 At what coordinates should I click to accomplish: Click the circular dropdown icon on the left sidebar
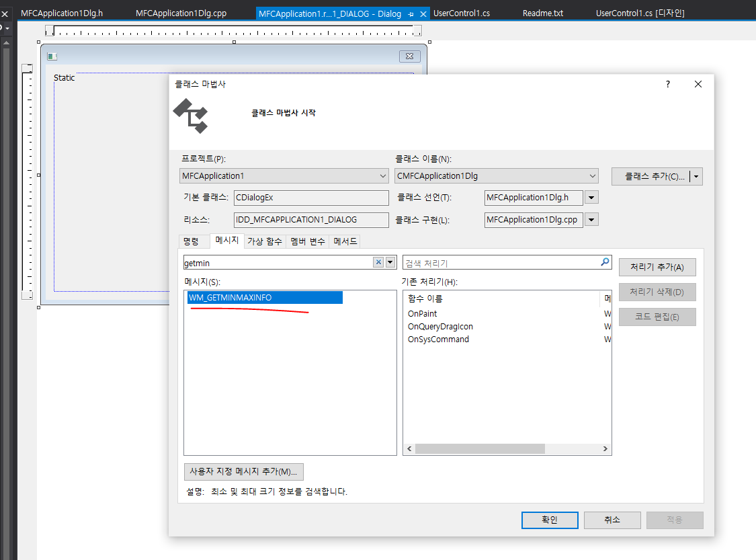tap(5, 28)
